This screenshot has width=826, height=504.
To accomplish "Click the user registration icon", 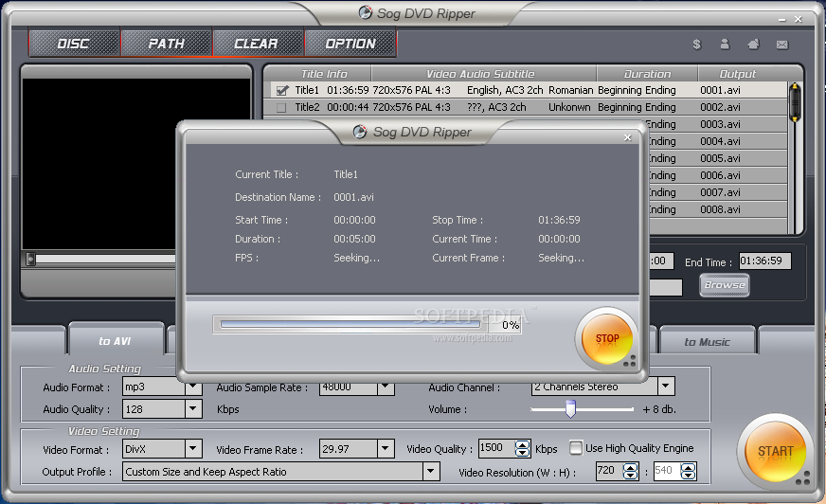I will click(725, 45).
